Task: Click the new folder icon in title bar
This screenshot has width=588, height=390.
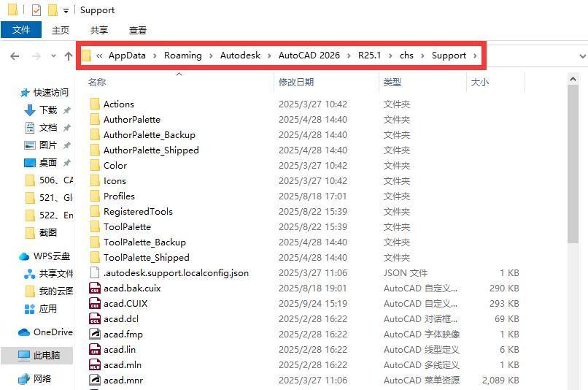Action: (53, 10)
